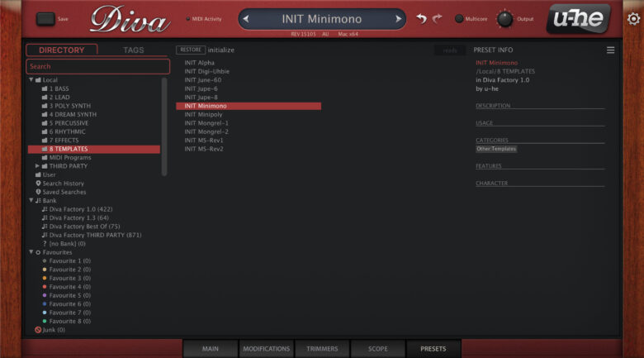
Task: Open the Preset Info hamburger menu
Action: [x=610, y=50]
